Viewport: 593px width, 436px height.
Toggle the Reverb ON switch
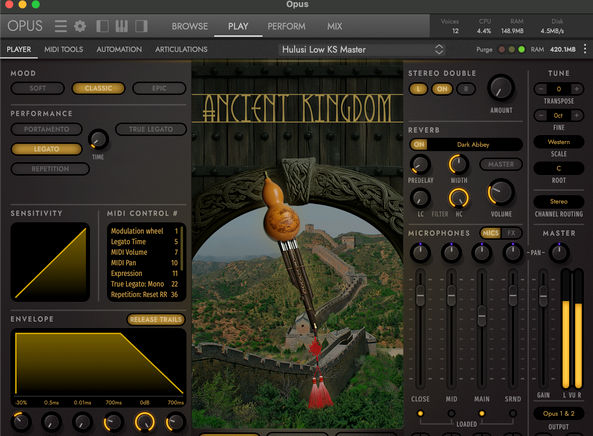(x=419, y=144)
